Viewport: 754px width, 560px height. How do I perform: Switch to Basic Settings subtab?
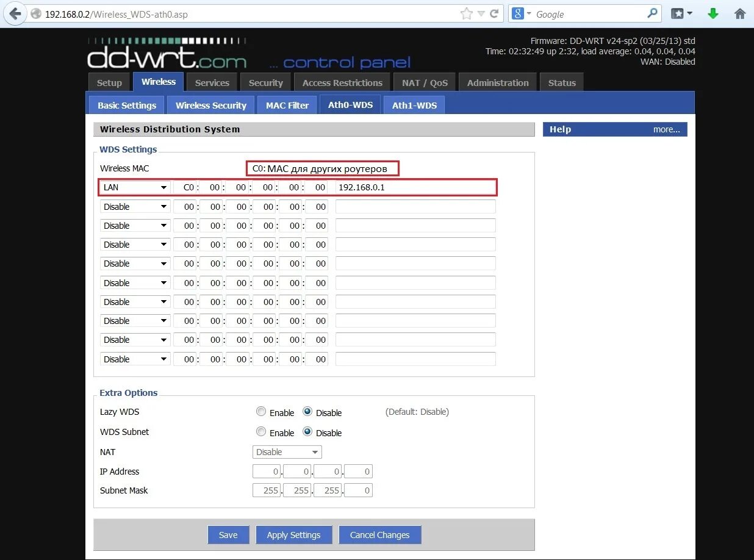click(x=127, y=105)
